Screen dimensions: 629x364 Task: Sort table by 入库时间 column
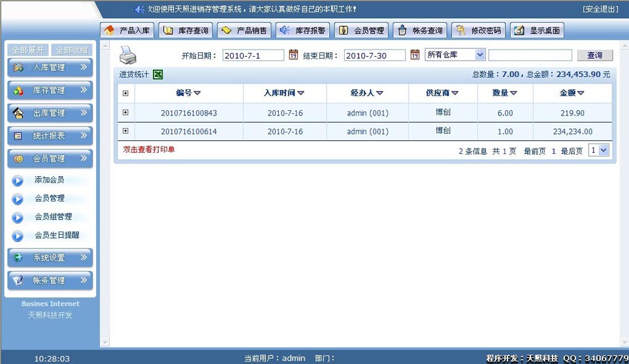pos(284,93)
